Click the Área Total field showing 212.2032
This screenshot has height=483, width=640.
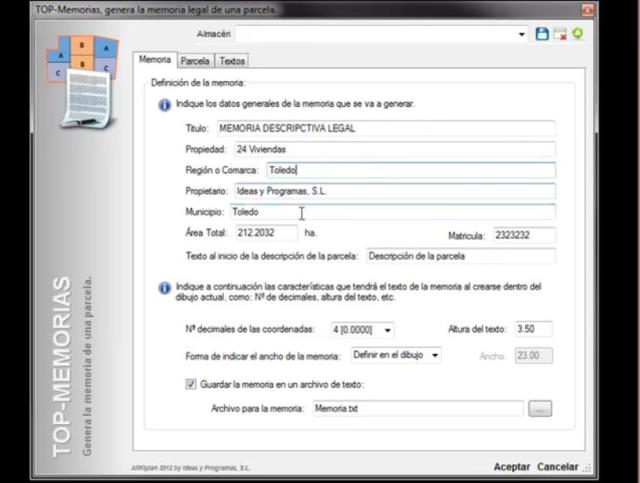(x=267, y=233)
